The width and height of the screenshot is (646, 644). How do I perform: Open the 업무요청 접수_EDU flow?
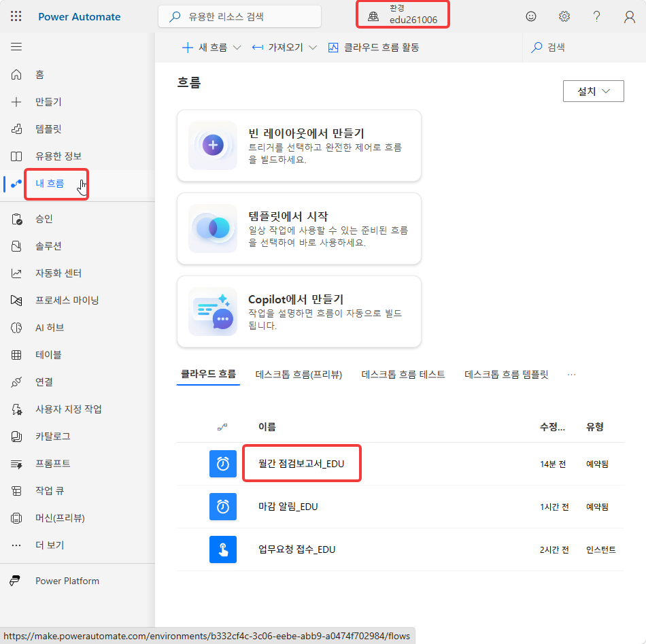point(296,549)
